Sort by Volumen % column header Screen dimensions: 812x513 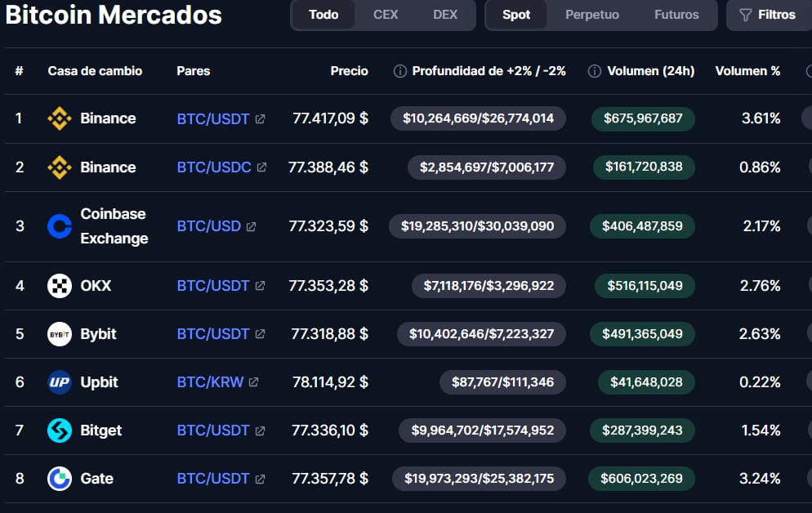pyautogui.click(x=747, y=71)
